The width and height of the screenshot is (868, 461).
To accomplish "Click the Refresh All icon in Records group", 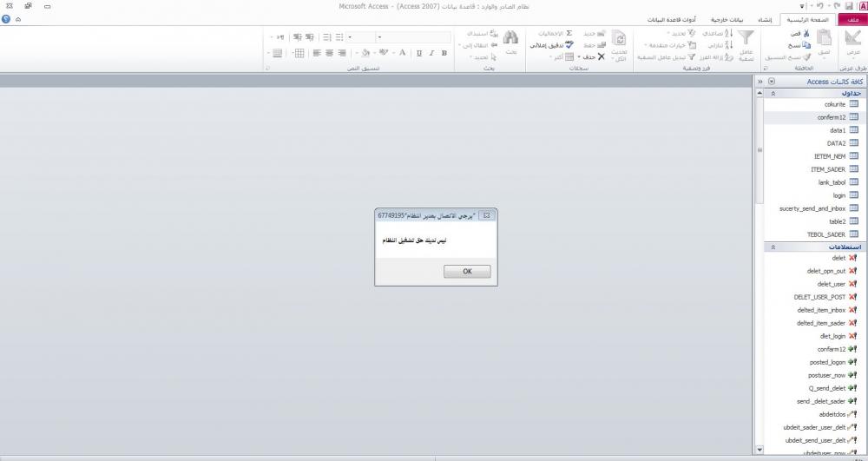I will coord(619,37).
